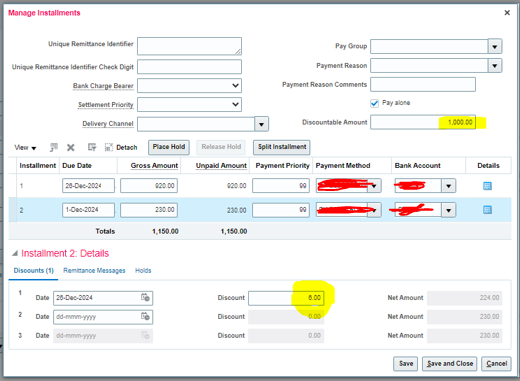The width and height of the screenshot is (520, 381).
Task: Click the Due Date field 1-Dec-2024
Action: tap(88, 210)
